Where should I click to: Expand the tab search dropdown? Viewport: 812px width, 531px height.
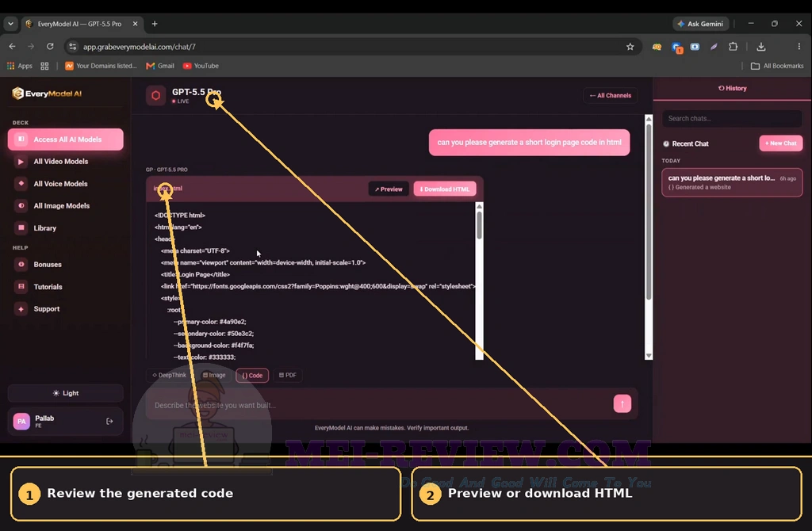[10, 24]
